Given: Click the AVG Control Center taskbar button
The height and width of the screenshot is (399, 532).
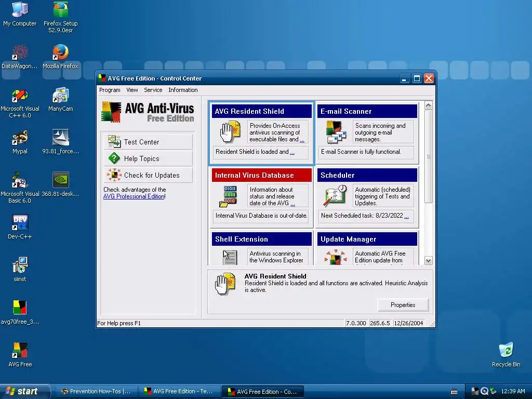Looking at the screenshot, I should click(x=262, y=392).
